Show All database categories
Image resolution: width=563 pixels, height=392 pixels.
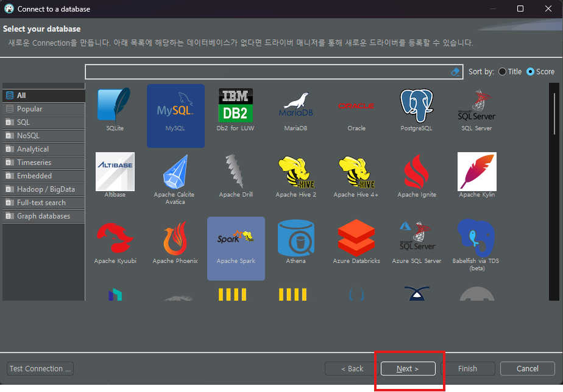pos(43,96)
